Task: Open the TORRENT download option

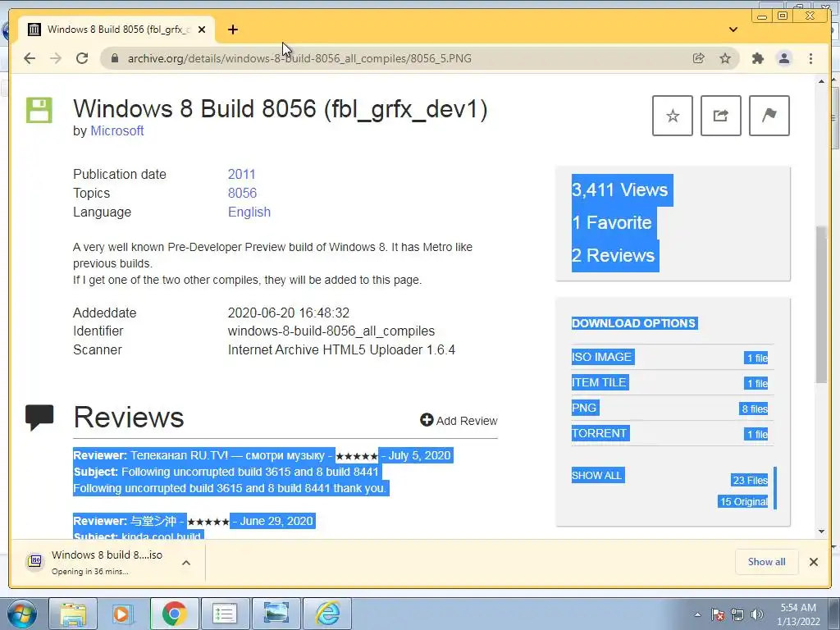Action: [x=600, y=433]
